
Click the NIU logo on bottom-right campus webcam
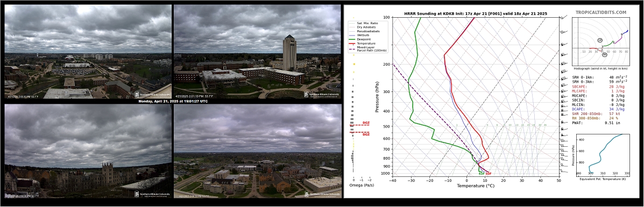click(322, 194)
